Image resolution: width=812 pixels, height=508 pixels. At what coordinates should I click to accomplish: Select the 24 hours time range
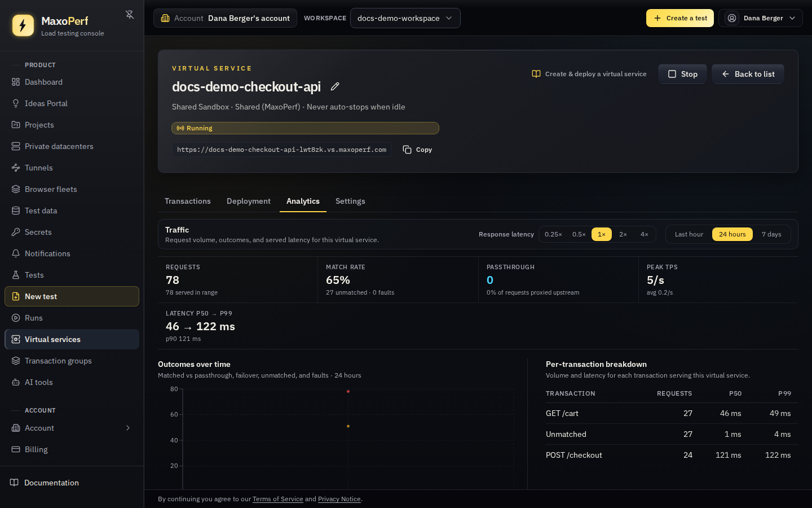(732, 234)
